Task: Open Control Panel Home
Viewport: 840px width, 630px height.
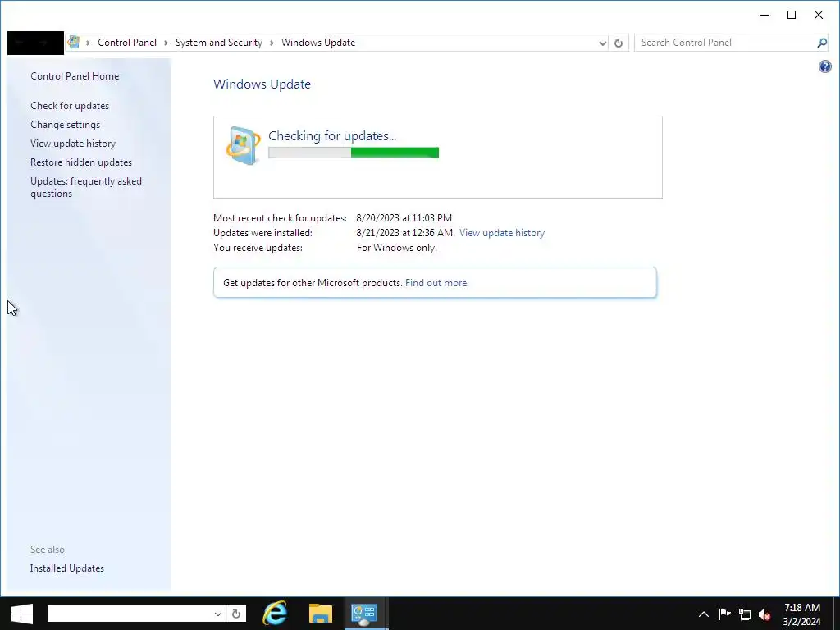Action: [75, 76]
